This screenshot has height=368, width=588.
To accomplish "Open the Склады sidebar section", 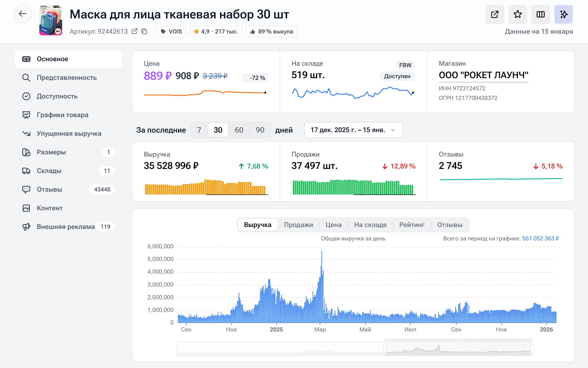I will [49, 171].
